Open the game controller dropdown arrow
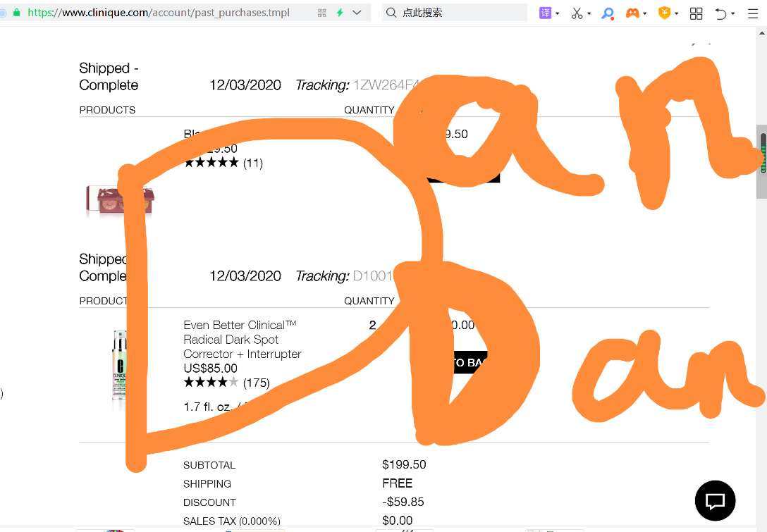The image size is (767, 532). (645, 13)
